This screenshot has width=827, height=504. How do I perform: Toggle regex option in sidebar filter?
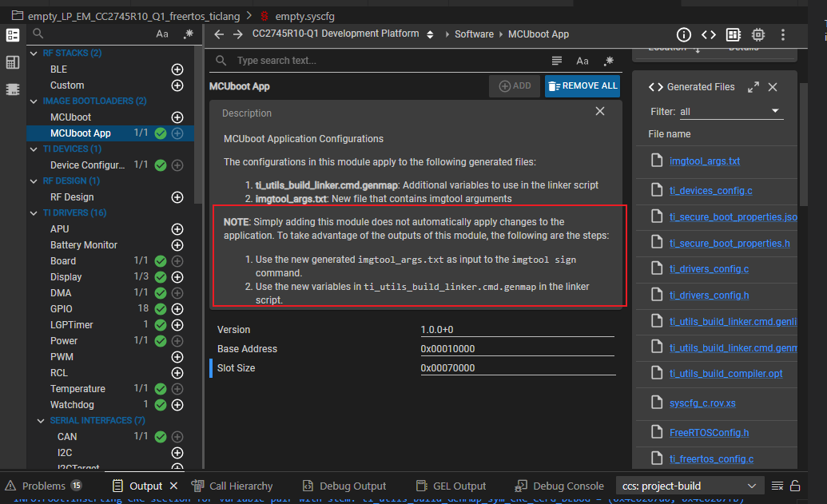point(188,34)
